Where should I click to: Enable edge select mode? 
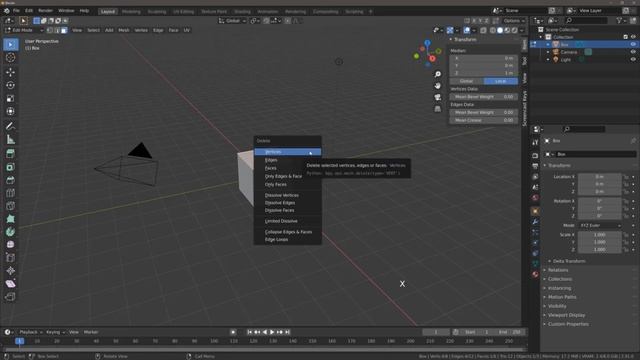[x=57, y=30]
